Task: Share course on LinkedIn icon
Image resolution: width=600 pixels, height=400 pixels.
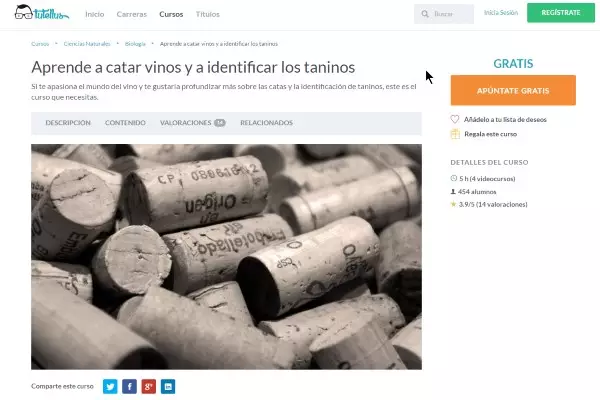Action: [x=168, y=386]
